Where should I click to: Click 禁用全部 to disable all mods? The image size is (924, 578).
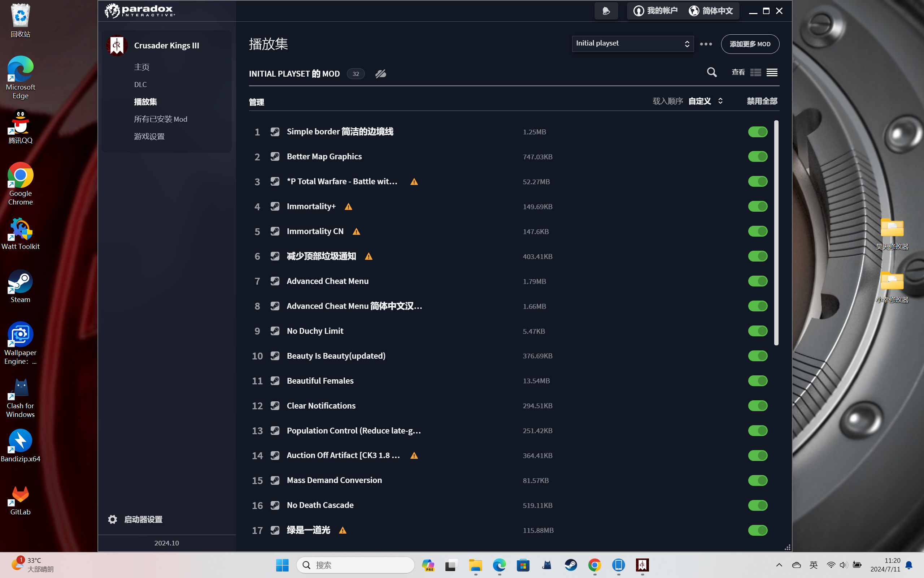click(762, 101)
